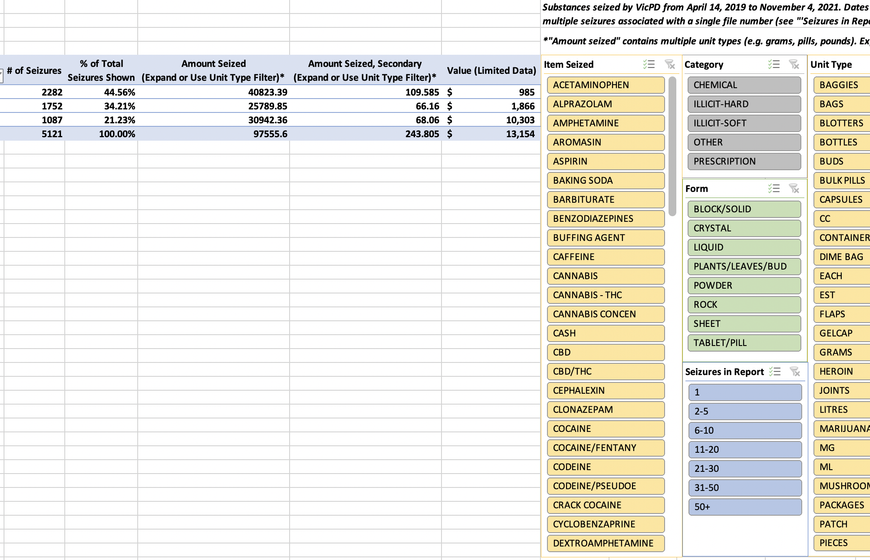Image resolution: width=870 pixels, height=560 pixels.
Task: Filter form to TABLET/PILL
Action: coord(744,343)
